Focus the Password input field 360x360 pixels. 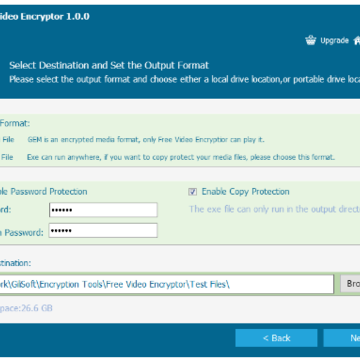coord(103,210)
